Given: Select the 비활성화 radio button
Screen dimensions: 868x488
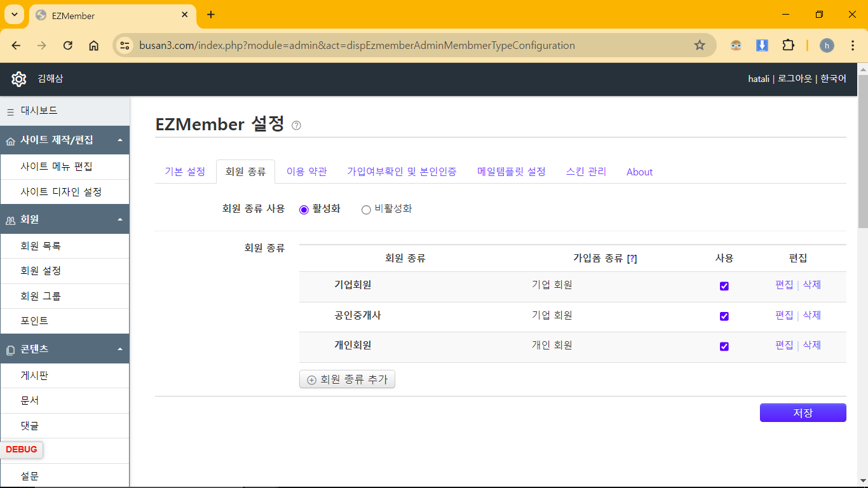Looking at the screenshot, I should click(x=366, y=210).
